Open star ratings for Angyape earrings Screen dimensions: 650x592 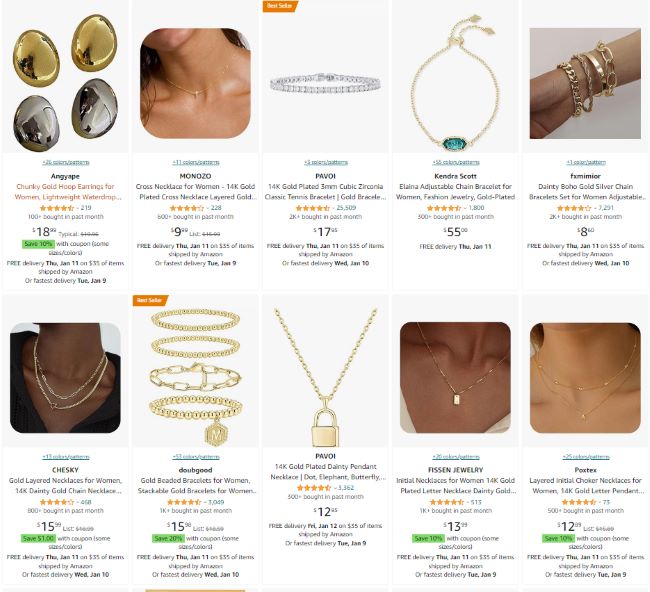coord(57,208)
